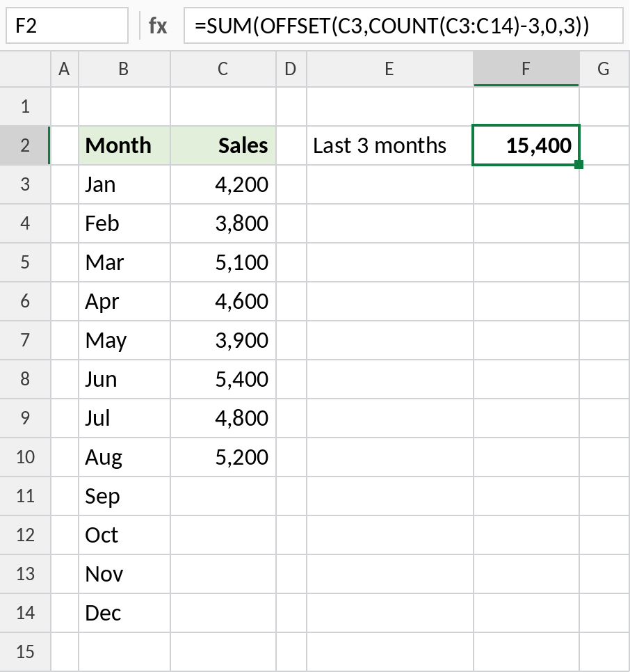Select column C header

pos(223,69)
